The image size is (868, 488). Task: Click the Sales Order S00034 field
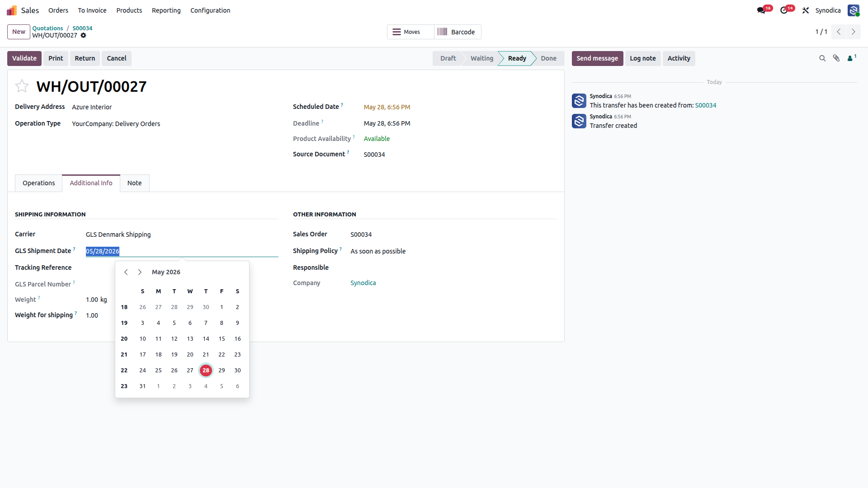coord(361,235)
